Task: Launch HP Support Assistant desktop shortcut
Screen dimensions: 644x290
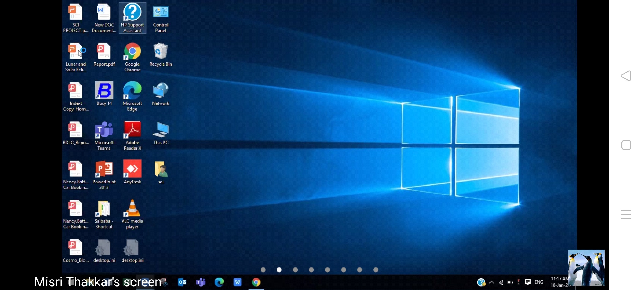Action: (132, 18)
